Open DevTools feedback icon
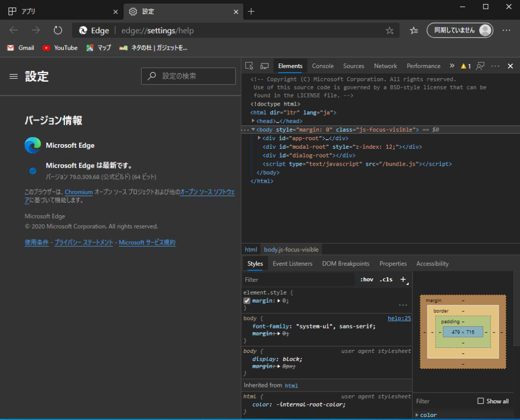This screenshot has height=420, width=520. tap(480, 66)
